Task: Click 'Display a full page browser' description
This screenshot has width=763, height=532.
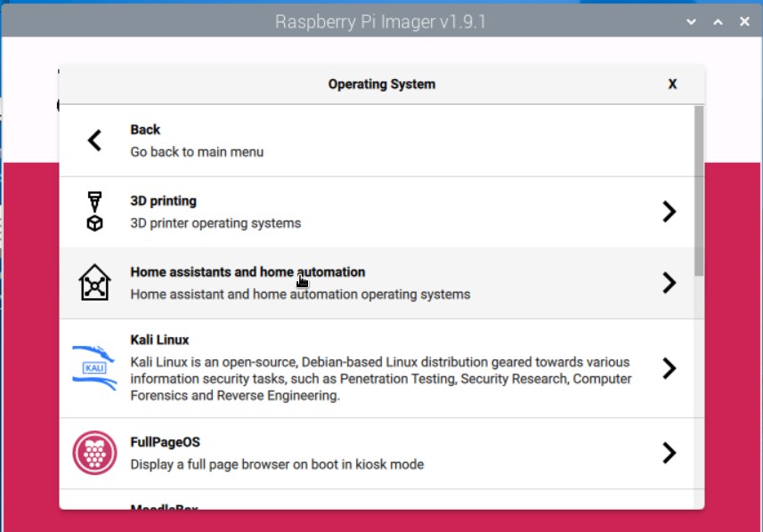Action: coord(277,464)
